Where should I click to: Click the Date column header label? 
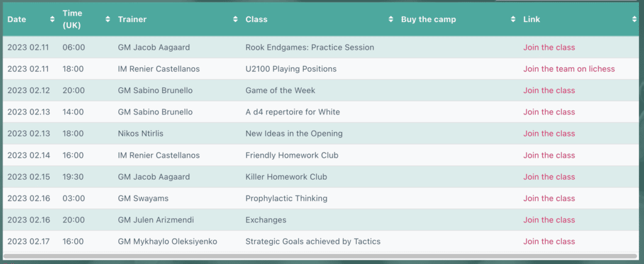[x=17, y=19]
